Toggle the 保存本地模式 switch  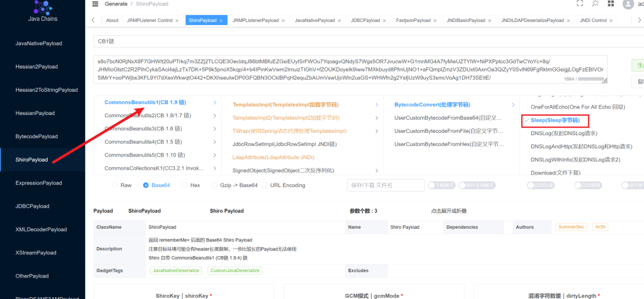click(477, 185)
